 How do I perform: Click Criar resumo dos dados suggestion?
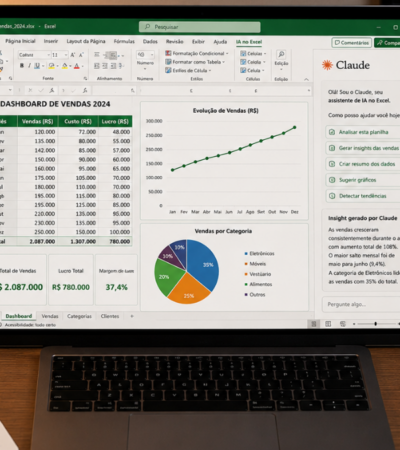pos(363,164)
